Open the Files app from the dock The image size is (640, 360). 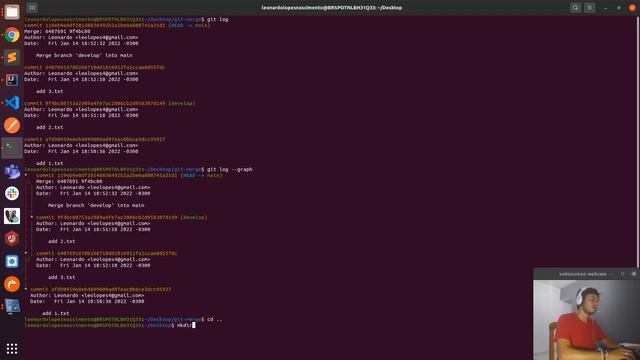[x=12, y=12]
